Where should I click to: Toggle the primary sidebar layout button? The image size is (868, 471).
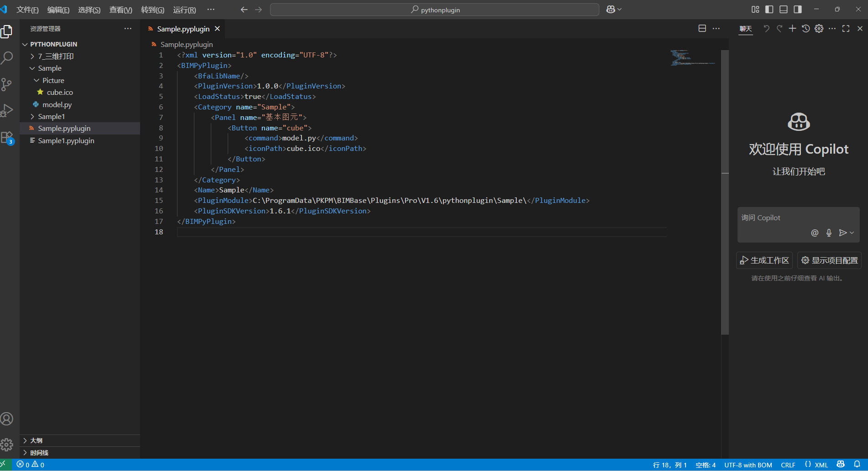tap(769, 10)
